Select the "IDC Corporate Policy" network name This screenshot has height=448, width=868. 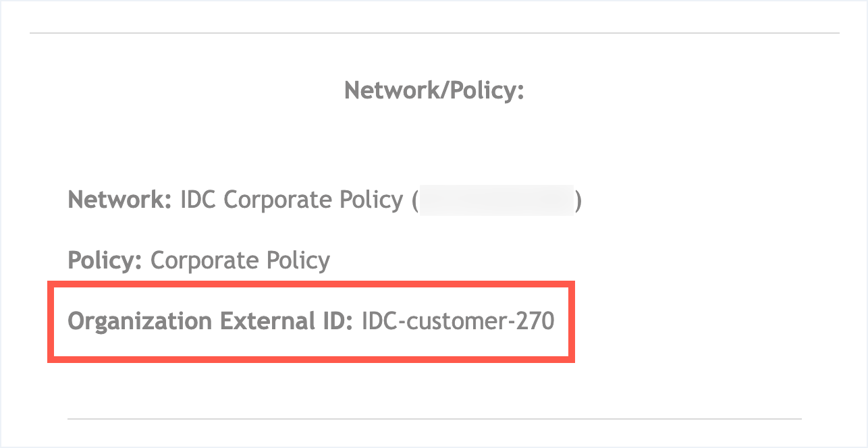click(292, 200)
